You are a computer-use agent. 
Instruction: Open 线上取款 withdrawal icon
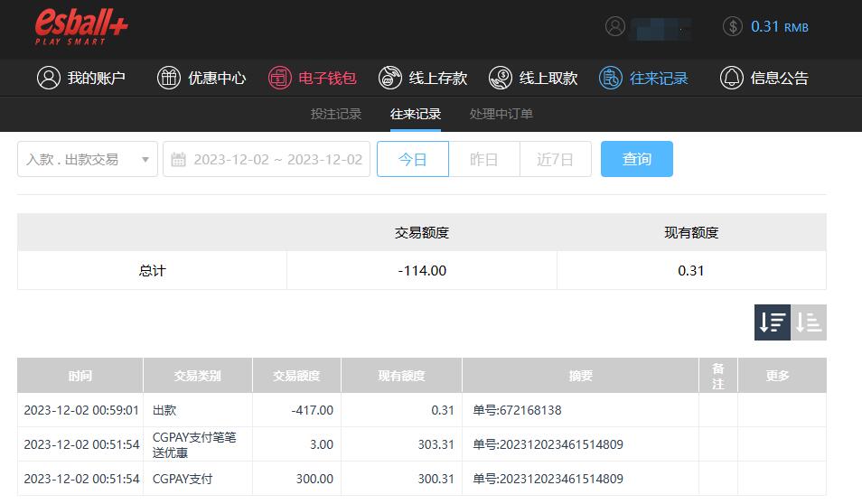tap(501, 78)
